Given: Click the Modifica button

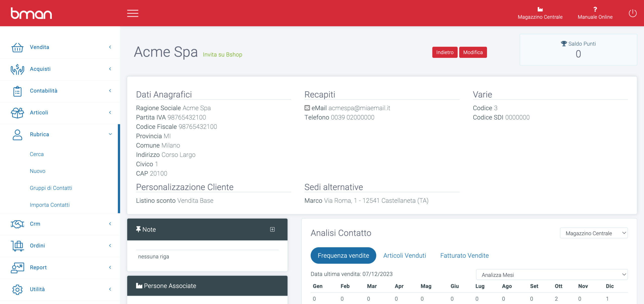Looking at the screenshot, I should 473,52.
